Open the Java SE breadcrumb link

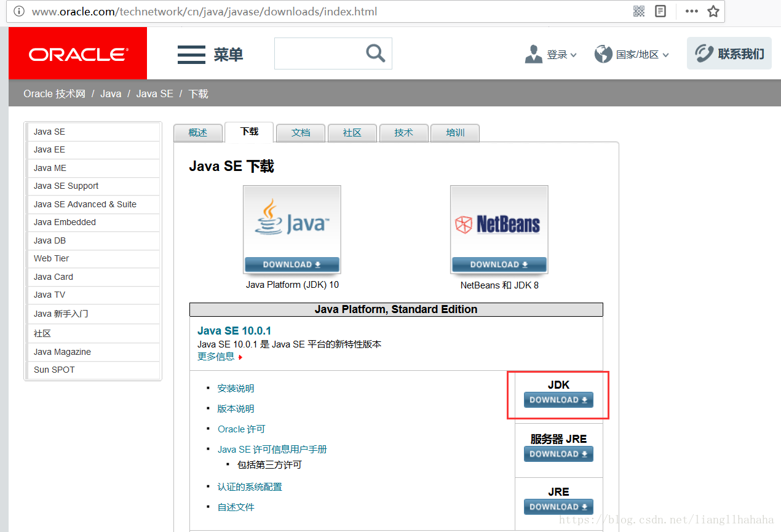154,93
